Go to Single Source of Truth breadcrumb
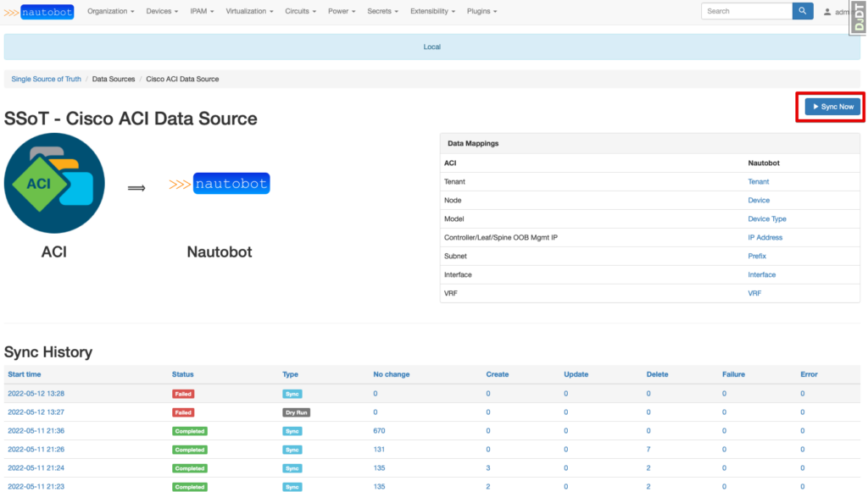Screen dimensions: 868x492 [46, 79]
